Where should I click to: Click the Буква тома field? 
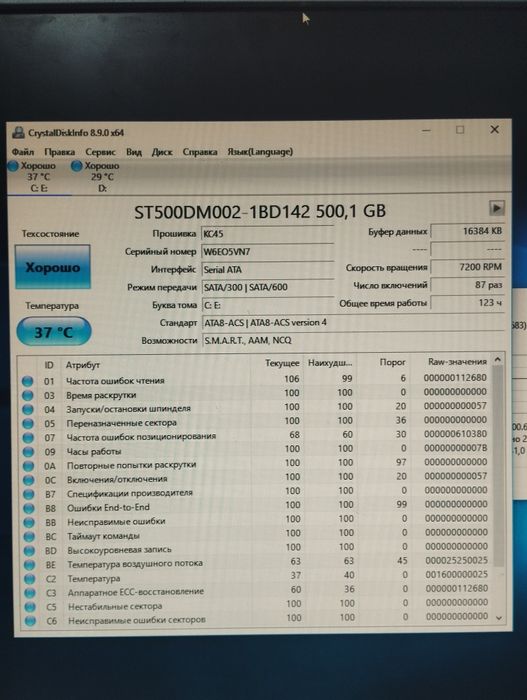coord(267,305)
